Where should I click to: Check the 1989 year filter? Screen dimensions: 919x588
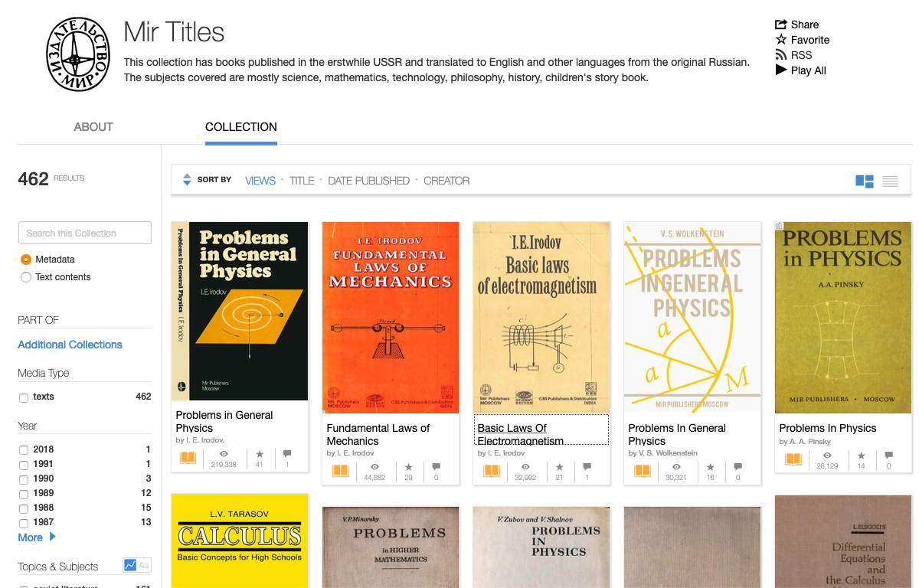(x=23, y=493)
